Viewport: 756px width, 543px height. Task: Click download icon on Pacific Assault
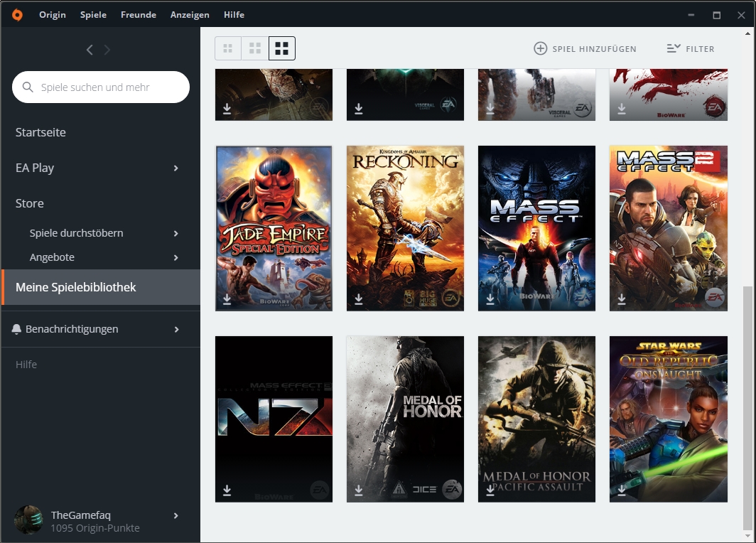(x=490, y=490)
